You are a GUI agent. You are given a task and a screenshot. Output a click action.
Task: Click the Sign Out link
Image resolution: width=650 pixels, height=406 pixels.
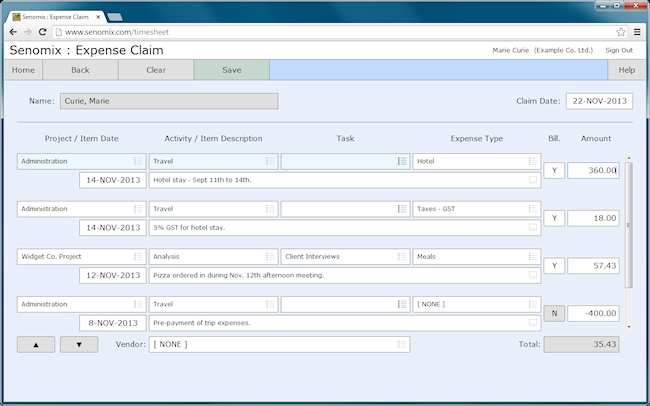click(619, 50)
